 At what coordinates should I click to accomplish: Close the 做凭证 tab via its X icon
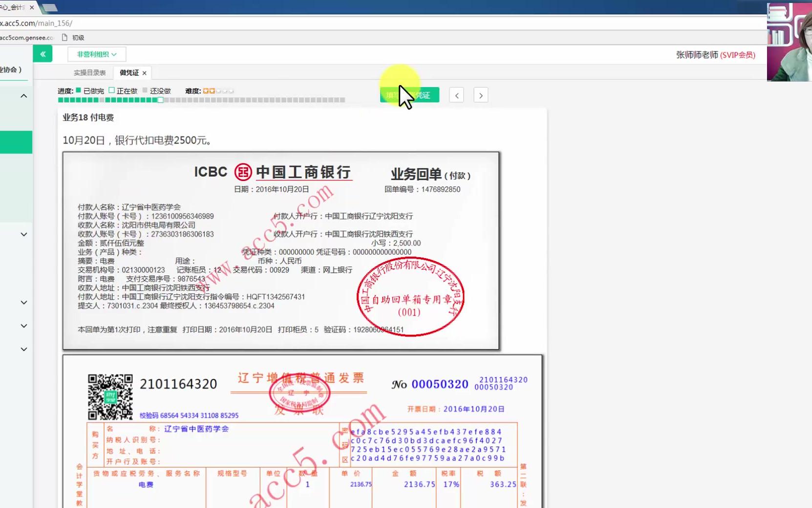(x=145, y=72)
